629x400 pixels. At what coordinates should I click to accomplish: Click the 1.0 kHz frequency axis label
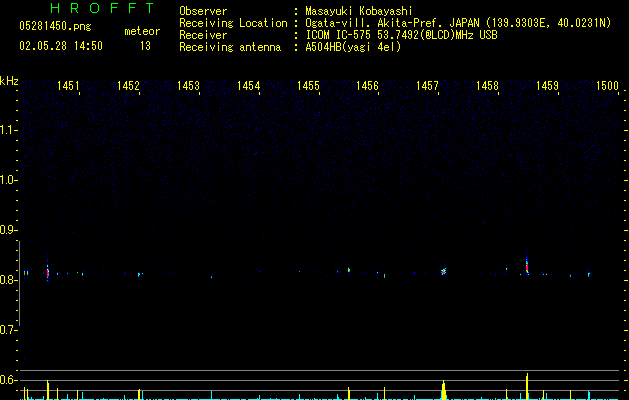pyautogui.click(x=8, y=180)
